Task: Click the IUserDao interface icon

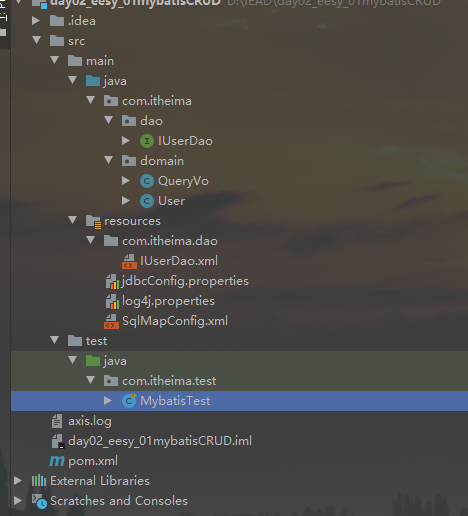Action: (x=147, y=141)
